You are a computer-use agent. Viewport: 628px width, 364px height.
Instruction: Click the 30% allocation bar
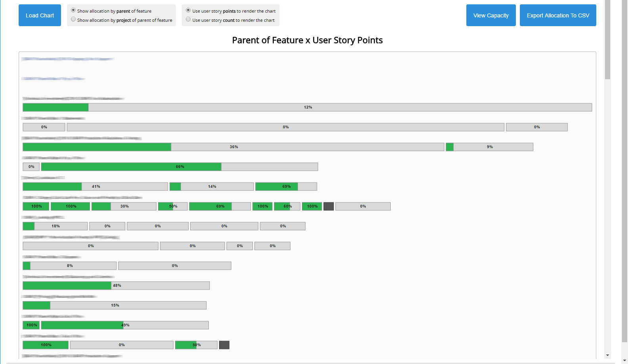(124, 206)
